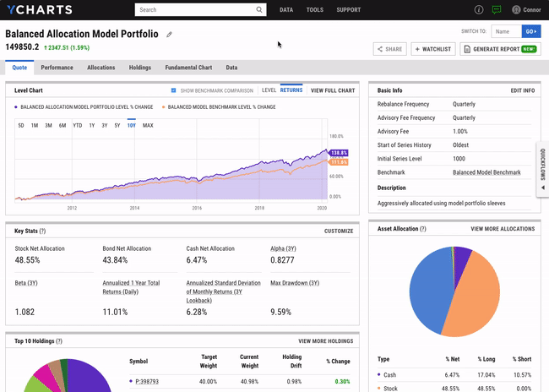The height and width of the screenshot is (392, 549).
Task: Click View More Holdings link
Action: 326,341
